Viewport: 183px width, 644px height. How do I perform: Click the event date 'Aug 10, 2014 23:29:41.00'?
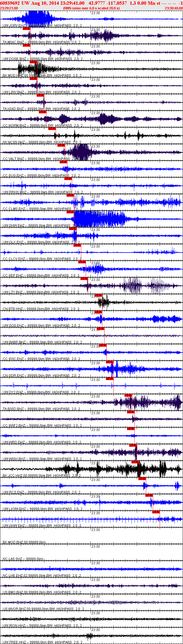tap(57, 3)
